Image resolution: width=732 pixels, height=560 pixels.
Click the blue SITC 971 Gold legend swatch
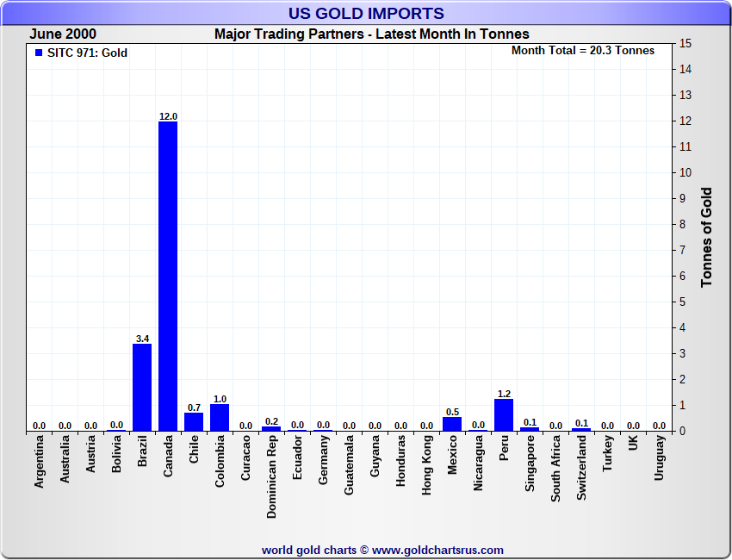coord(39,53)
